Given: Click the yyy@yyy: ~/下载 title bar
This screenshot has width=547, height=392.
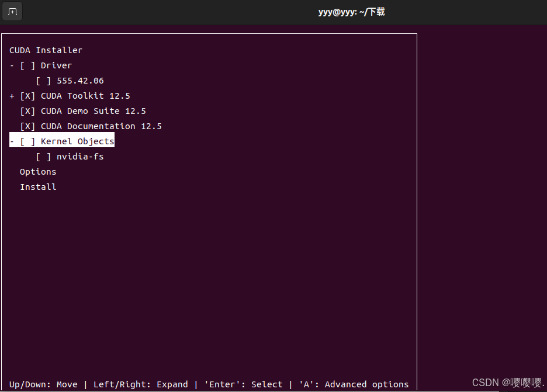Looking at the screenshot, I should [x=351, y=11].
